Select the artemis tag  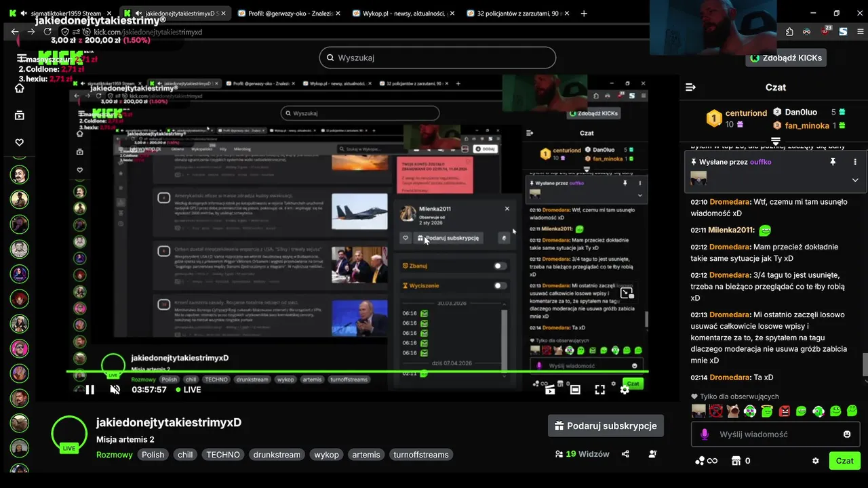pyautogui.click(x=366, y=455)
